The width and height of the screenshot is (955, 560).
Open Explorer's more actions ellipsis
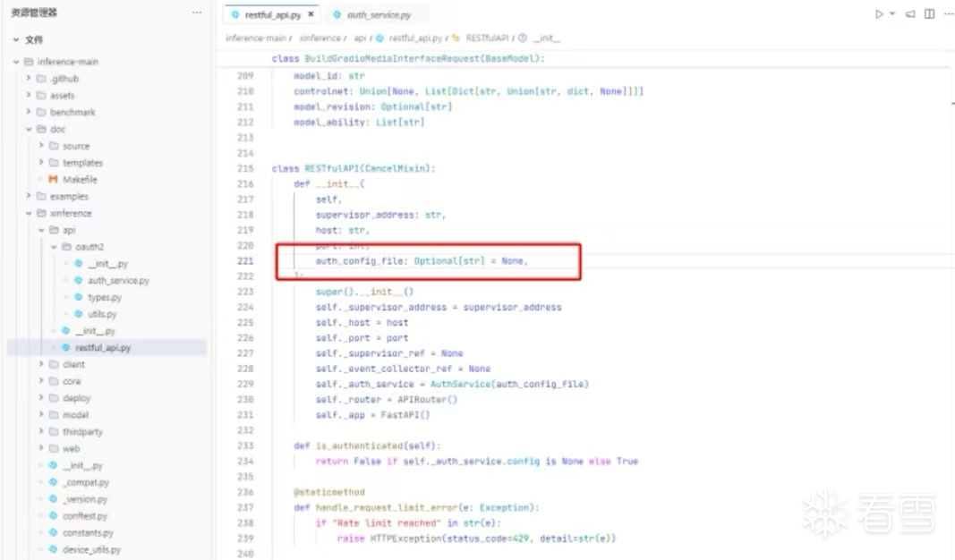(196, 11)
